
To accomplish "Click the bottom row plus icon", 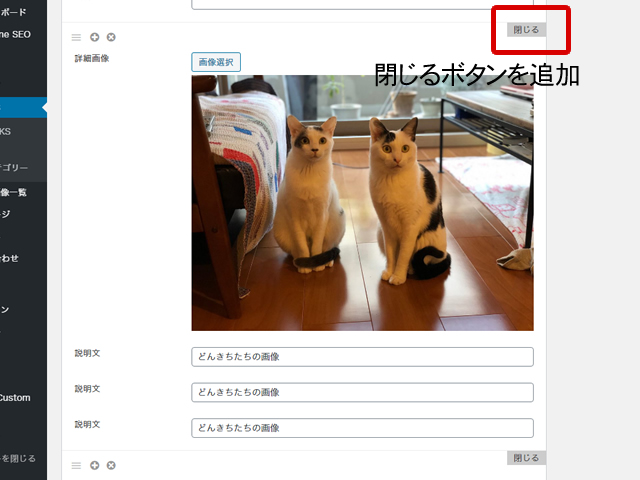I will click(x=94, y=465).
